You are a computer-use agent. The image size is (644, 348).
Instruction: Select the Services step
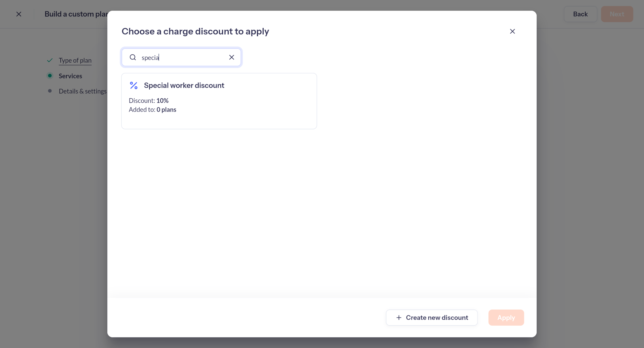coord(70,76)
